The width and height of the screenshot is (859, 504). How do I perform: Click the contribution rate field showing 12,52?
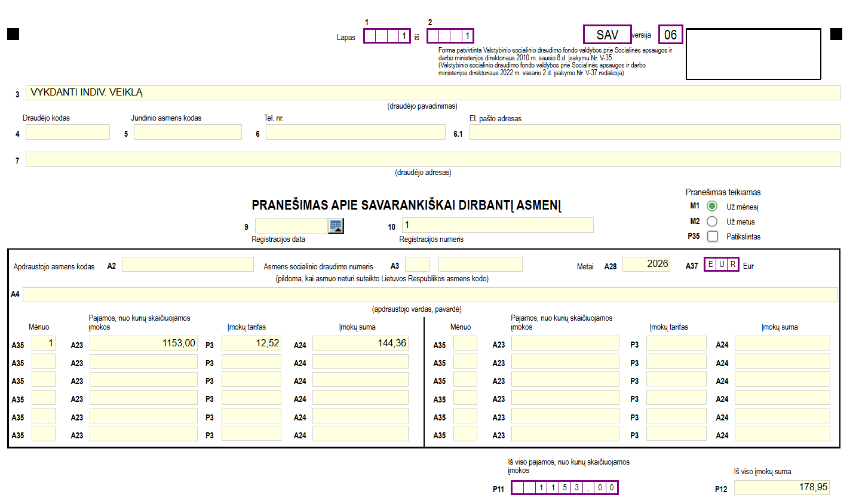pyautogui.click(x=251, y=343)
